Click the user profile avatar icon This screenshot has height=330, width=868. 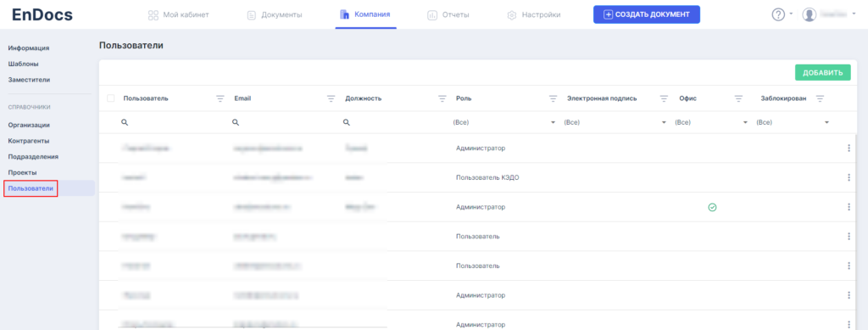(810, 15)
